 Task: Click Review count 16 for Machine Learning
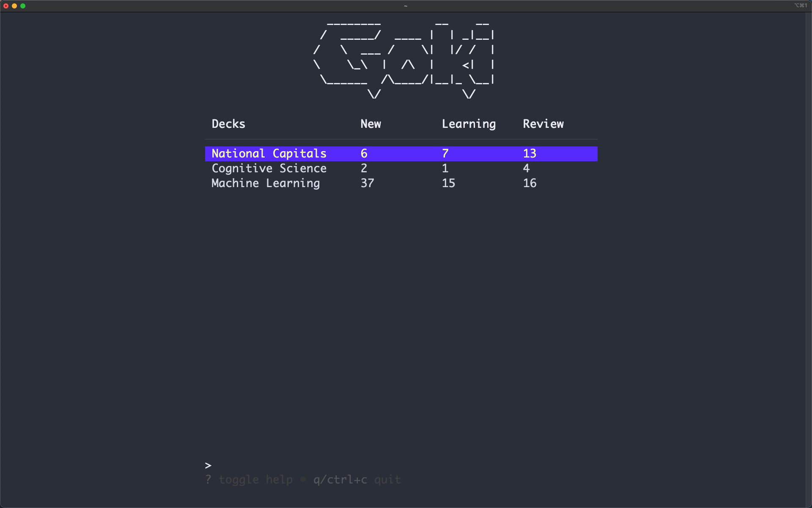pyautogui.click(x=529, y=183)
